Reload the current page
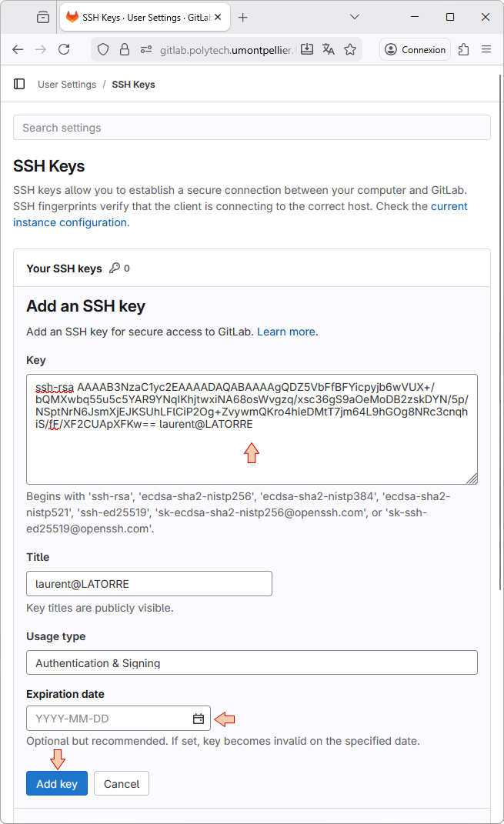Image resolution: width=504 pixels, height=824 pixels. tap(64, 49)
